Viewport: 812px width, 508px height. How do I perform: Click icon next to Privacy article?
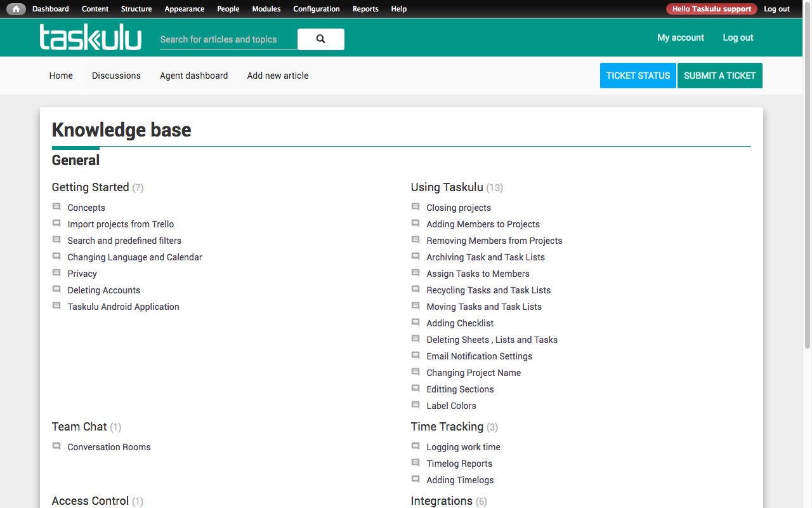(x=56, y=273)
